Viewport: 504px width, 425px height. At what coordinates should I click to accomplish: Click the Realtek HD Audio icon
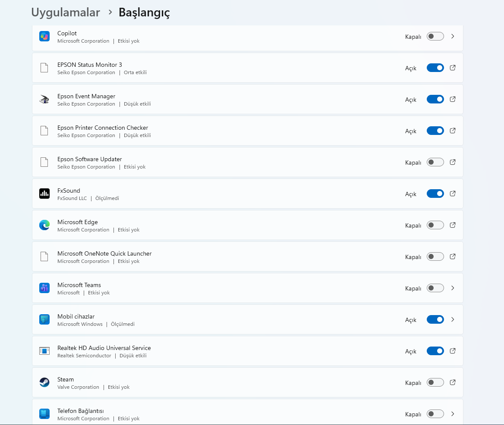coord(44,351)
